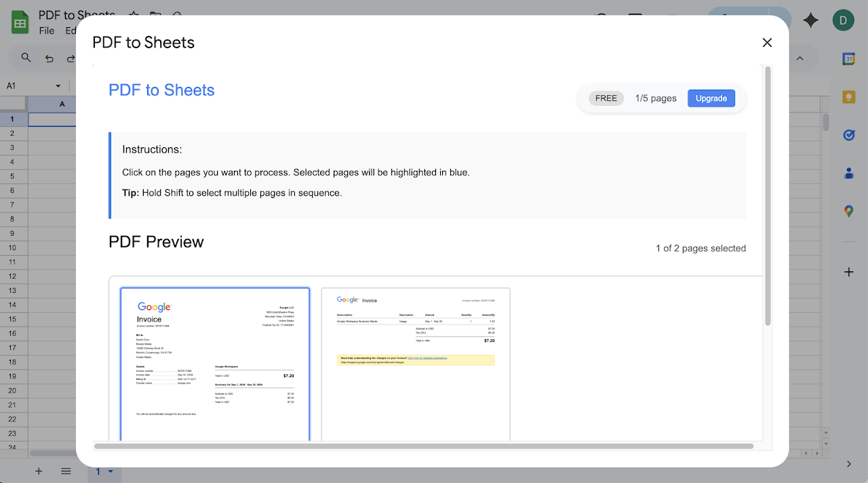This screenshot has height=483, width=868.
Task: Open Google Tasks in the side panel
Action: (848, 135)
